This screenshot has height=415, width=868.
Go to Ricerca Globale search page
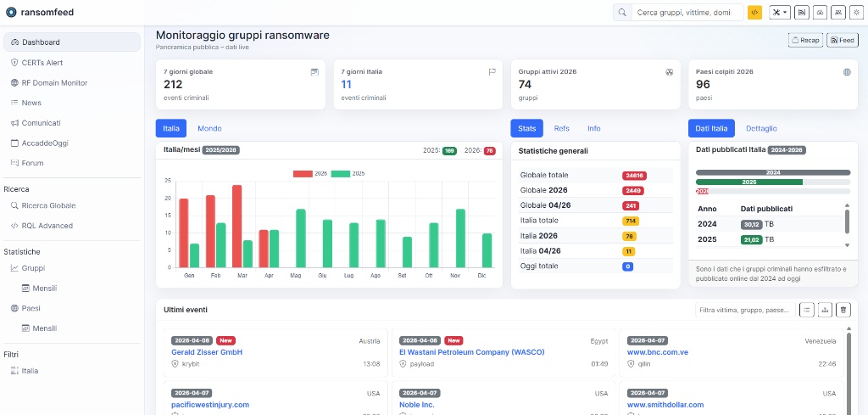point(48,205)
